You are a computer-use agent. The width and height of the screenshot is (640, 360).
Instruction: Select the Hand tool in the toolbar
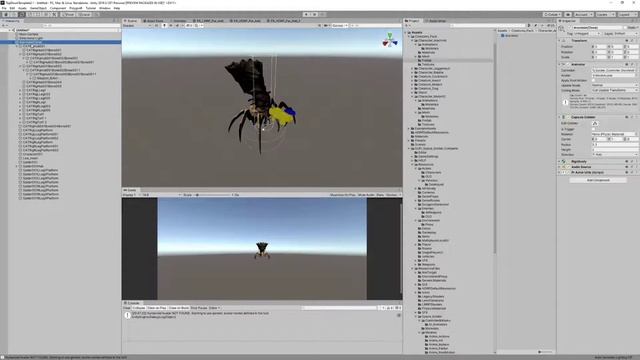tap(6, 14)
